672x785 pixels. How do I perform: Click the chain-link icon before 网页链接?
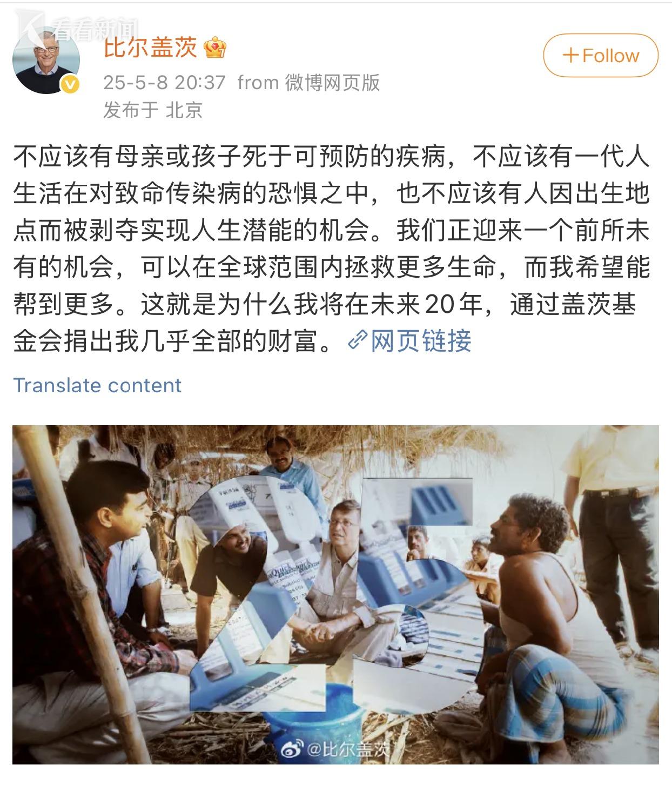click(358, 341)
